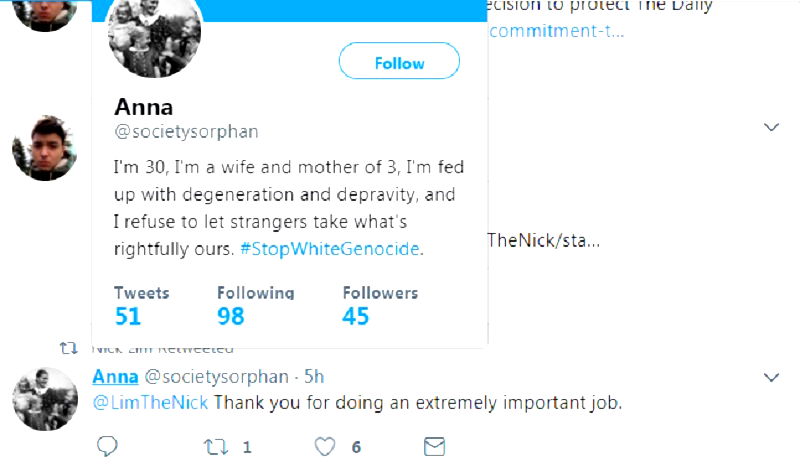Click the avatar beside Anna's thank-you tweet
This screenshot has height=472, width=800.
point(45,398)
